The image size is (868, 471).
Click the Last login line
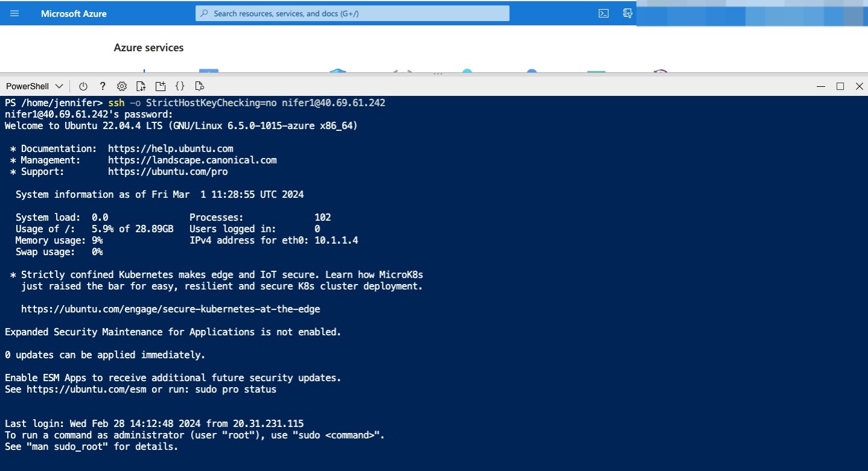click(x=154, y=423)
